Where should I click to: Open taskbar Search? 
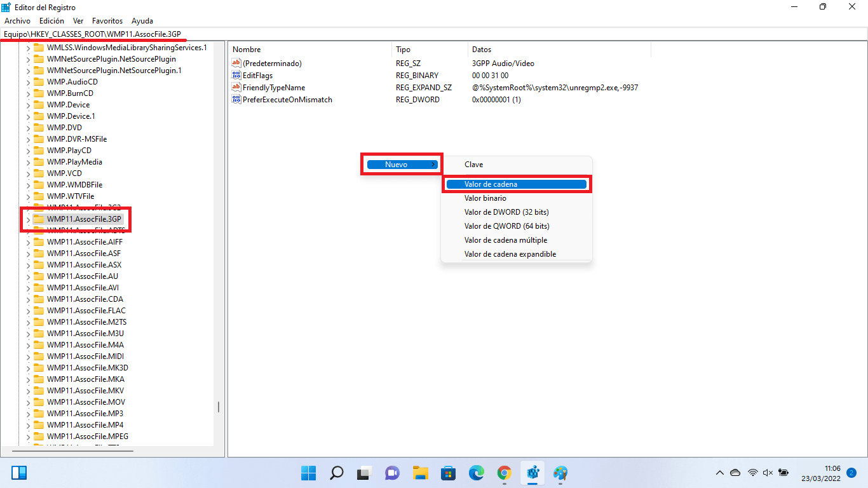336,473
